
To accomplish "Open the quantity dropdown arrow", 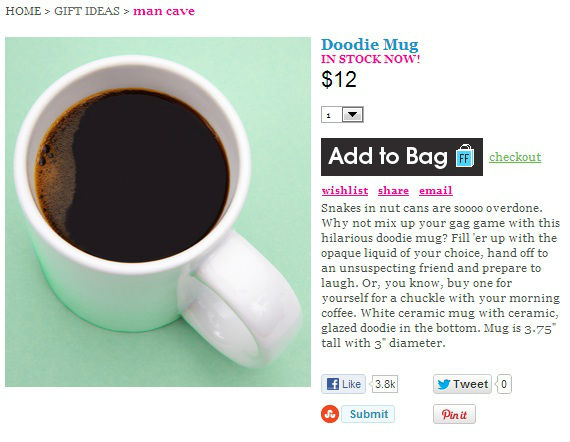I will tap(353, 115).
